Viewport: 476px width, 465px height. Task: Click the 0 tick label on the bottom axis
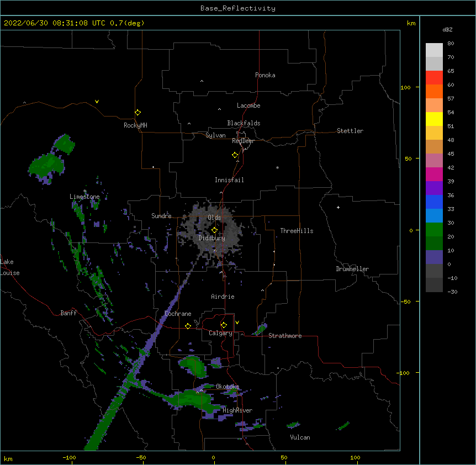coord(213,457)
